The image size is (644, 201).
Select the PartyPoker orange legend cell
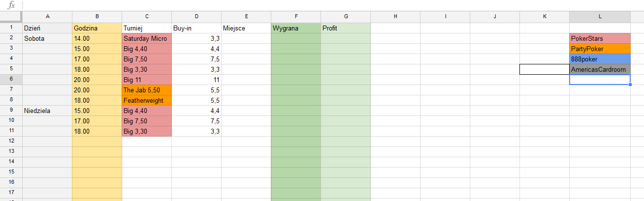point(600,49)
